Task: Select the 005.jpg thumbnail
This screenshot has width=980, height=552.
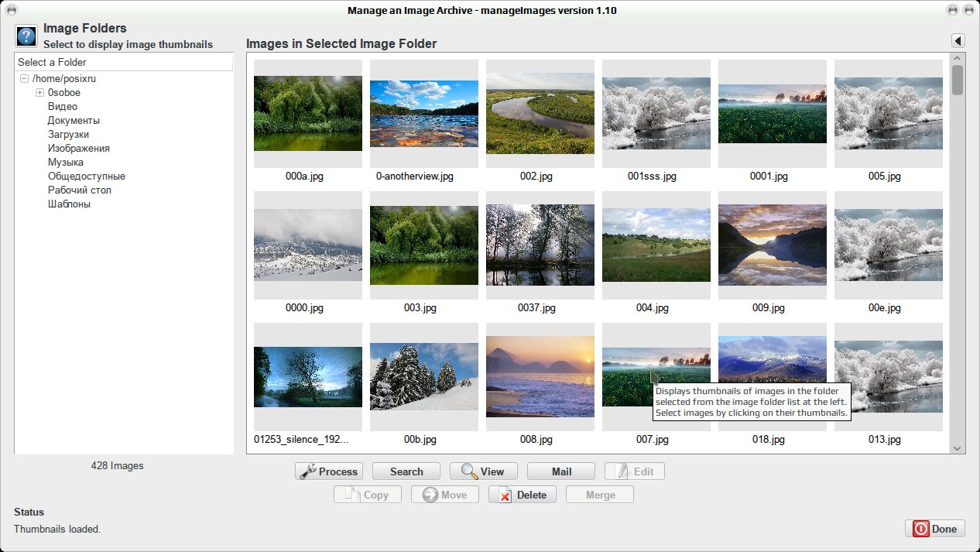Action: (x=889, y=114)
